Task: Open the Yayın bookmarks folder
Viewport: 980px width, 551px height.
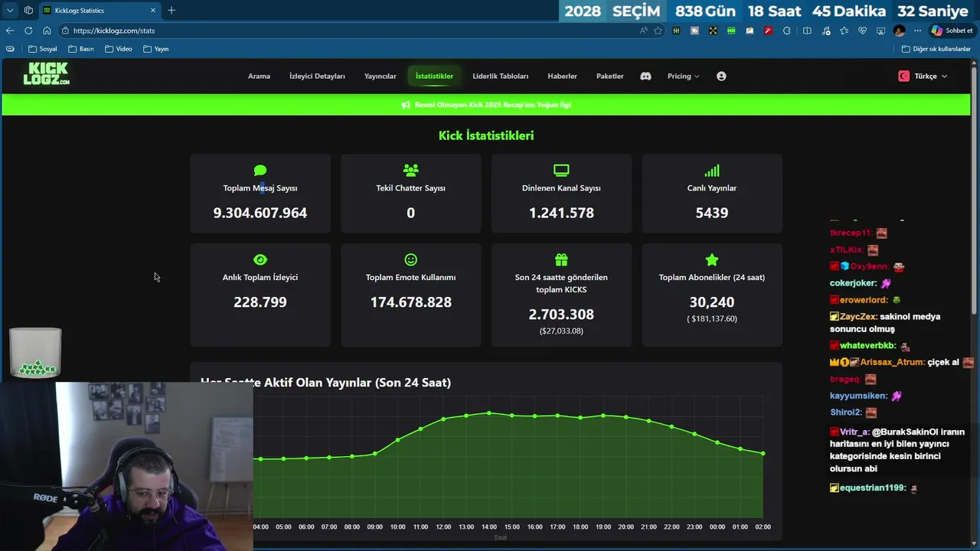Action: pos(156,49)
